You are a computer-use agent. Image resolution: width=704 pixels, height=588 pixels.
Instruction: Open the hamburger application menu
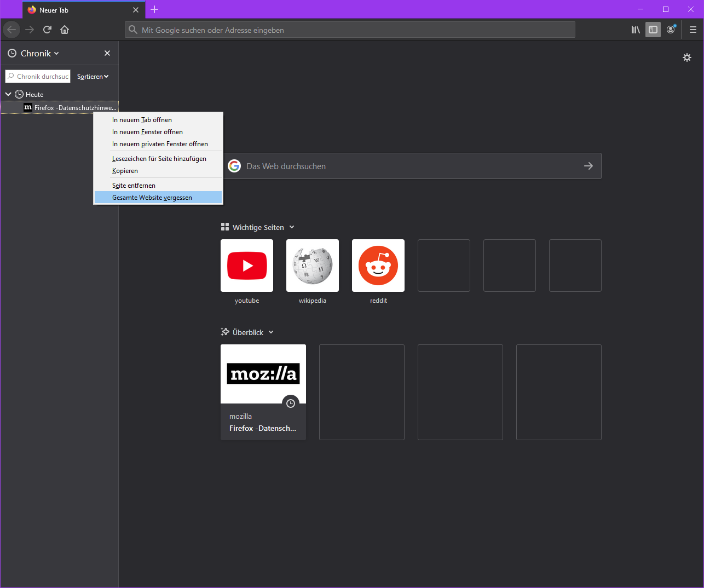coord(693,30)
